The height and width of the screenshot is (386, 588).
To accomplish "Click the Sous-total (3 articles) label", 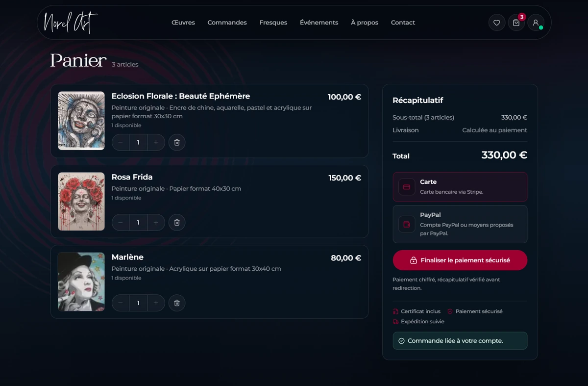I will click(423, 117).
